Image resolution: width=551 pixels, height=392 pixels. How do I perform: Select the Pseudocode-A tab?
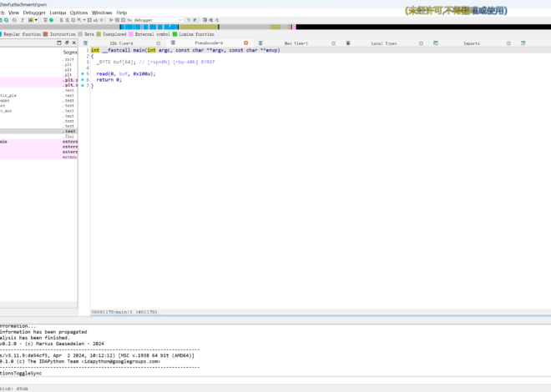[x=209, y=43]
